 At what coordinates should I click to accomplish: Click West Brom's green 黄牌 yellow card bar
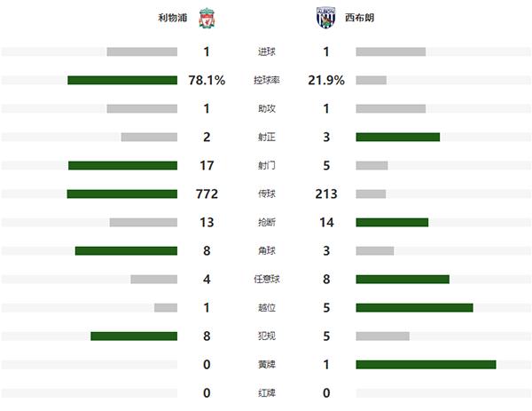pyautogui.click(x=426, y=364)
